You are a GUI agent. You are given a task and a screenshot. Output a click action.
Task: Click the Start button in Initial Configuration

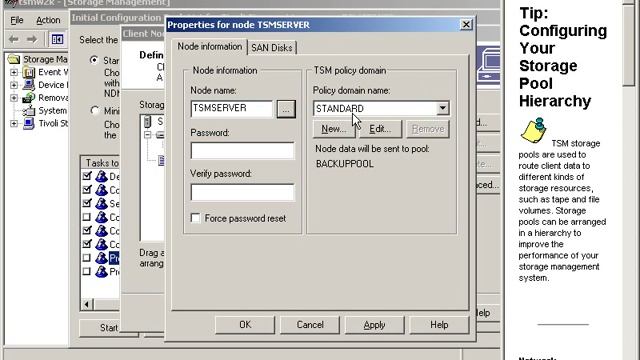(x=109, y=328)
